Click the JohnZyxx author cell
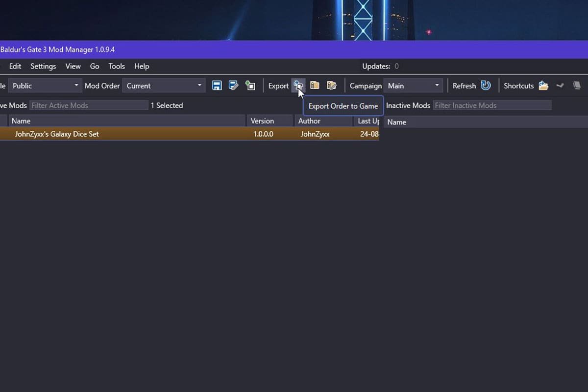 [x=315, y=134]
